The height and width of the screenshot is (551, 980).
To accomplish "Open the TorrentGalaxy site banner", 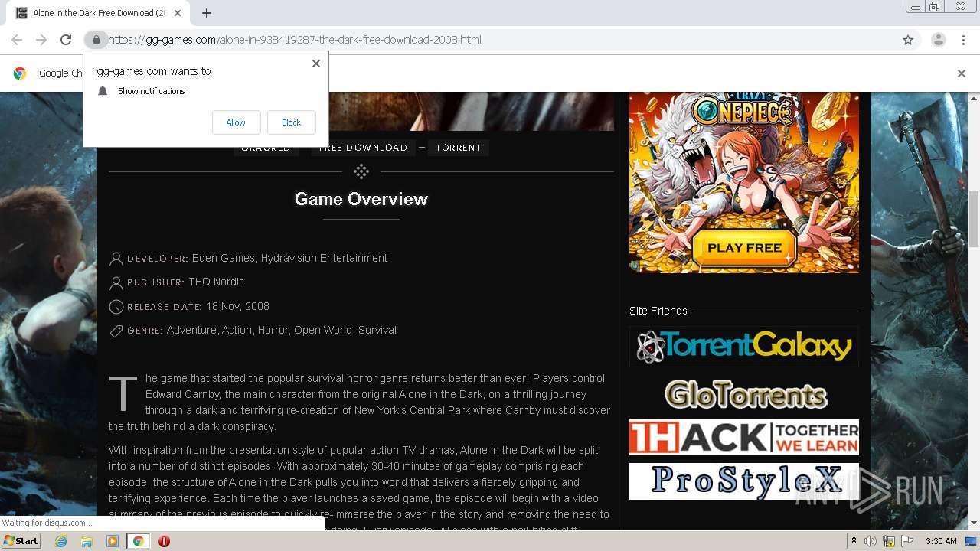I will (744, 347).
